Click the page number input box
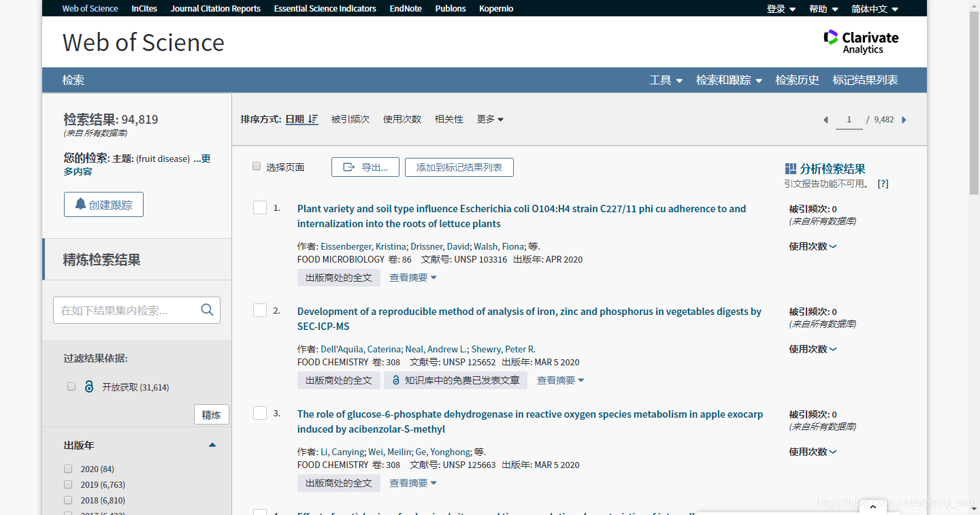Image resolution: width=980 pixels, height=515 pixels. (x=849, y=120)
